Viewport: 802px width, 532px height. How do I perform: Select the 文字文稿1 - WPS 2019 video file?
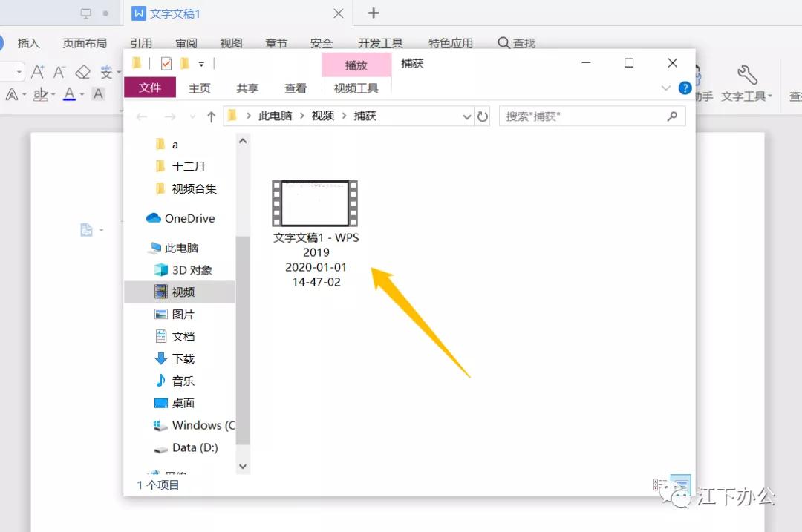click(316, 234)
